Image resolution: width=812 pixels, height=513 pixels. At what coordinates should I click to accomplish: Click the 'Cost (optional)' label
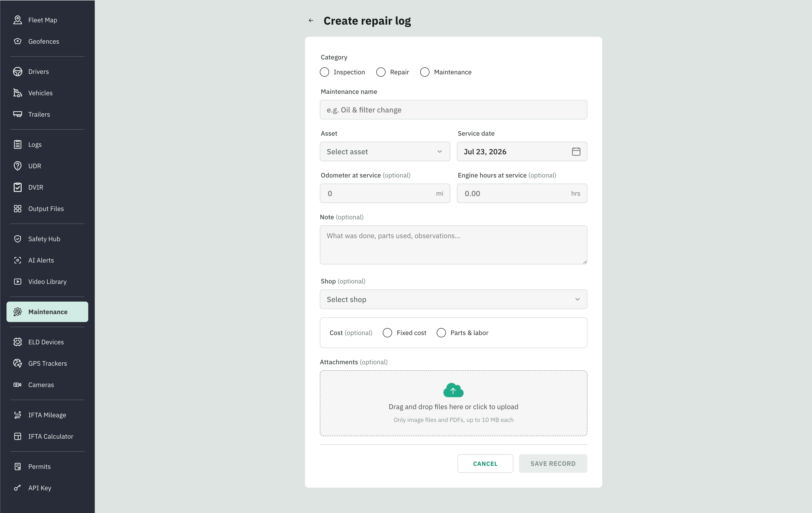pos(351,333)
